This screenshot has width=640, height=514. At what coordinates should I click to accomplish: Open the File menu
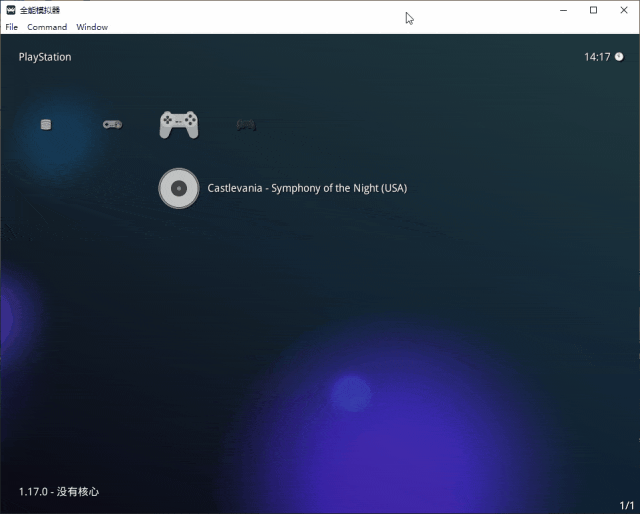coord(11,27)
